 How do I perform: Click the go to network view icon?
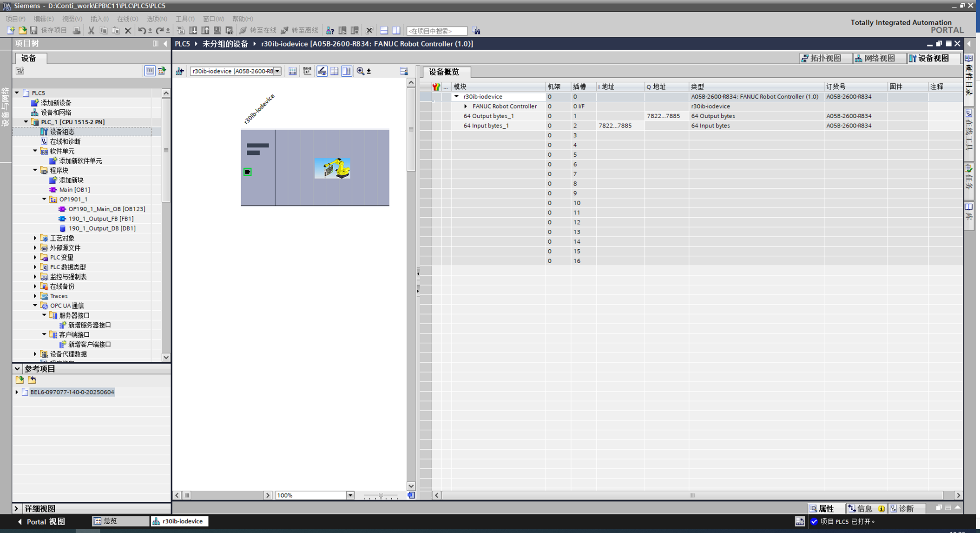click(180, 71)
